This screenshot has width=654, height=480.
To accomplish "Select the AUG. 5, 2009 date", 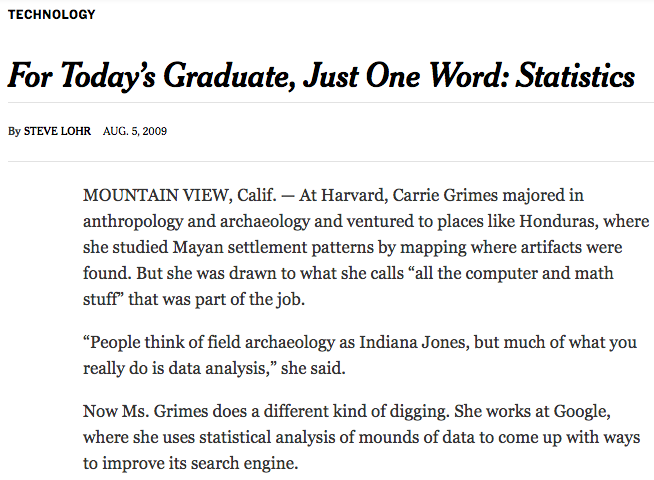I will 135,131.
